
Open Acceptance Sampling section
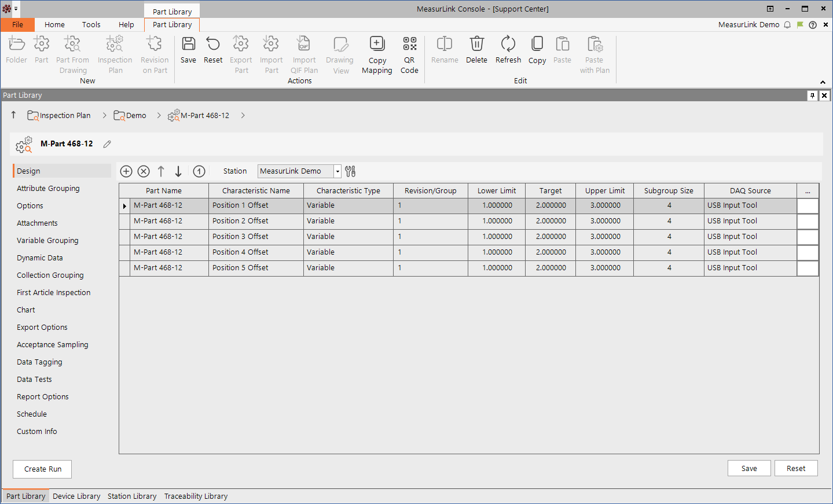tap(52, 345)
